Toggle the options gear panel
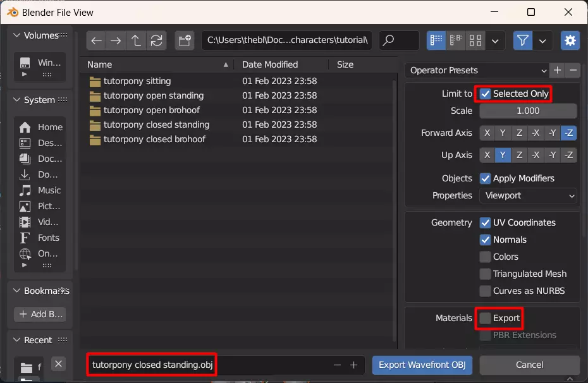The image size is (588, 383). pos(570,40)
